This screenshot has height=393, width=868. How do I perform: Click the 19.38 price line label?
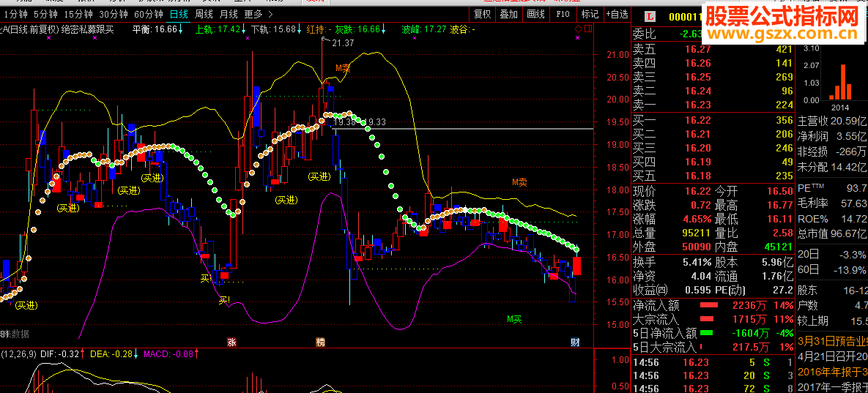344,121
